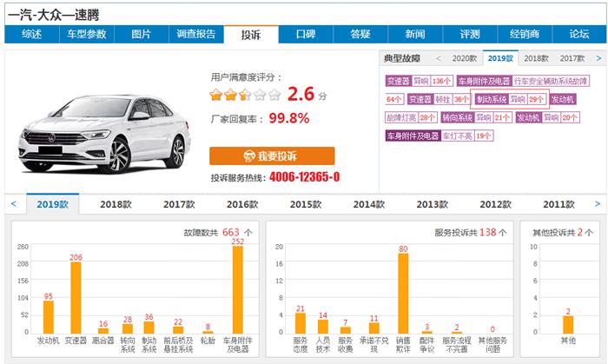This screenshot has width=608, height=364.
Task: Click the star rating icons
Action: 245,95
